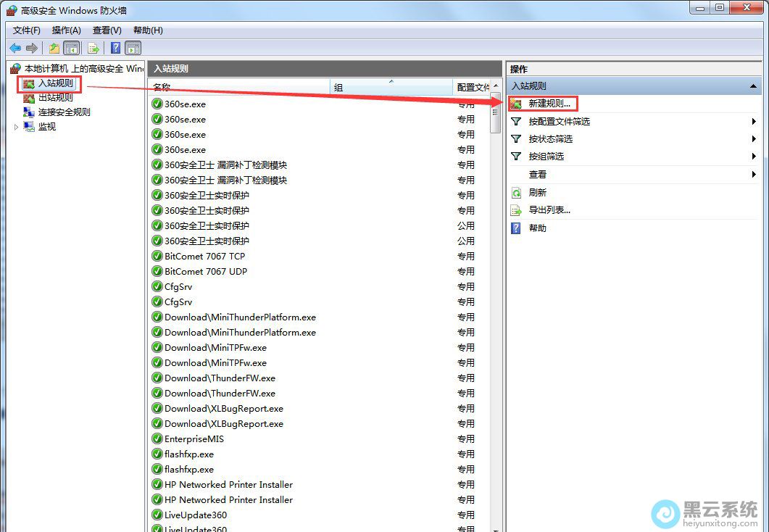
Task: Click the Back arrow toolbar icon
Action: [15, 48]
